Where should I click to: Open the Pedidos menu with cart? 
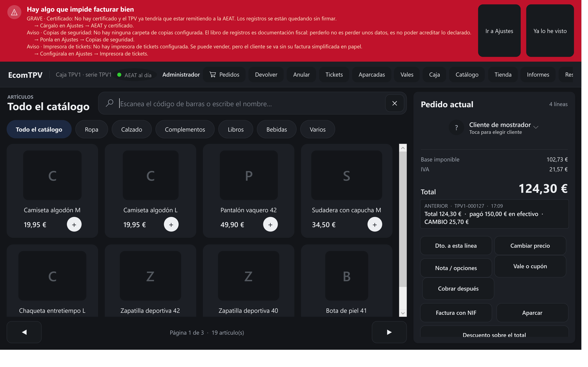pos(224,75)
